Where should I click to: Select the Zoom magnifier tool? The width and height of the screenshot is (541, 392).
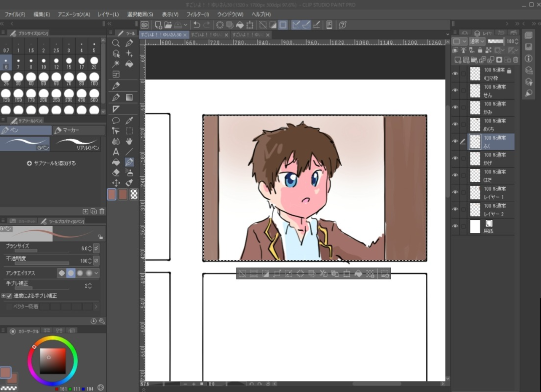coord(116,43)
